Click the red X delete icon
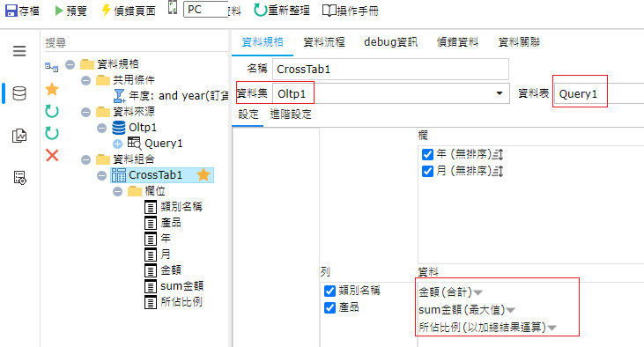Image resolution: width=644 pixels, height=347 pixels. point(52,155)
